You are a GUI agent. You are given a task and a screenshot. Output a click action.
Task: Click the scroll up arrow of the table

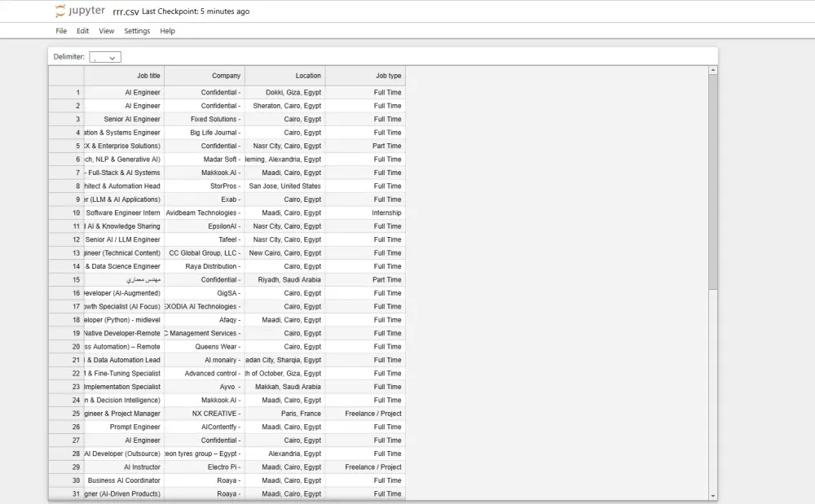coord(713,69)
